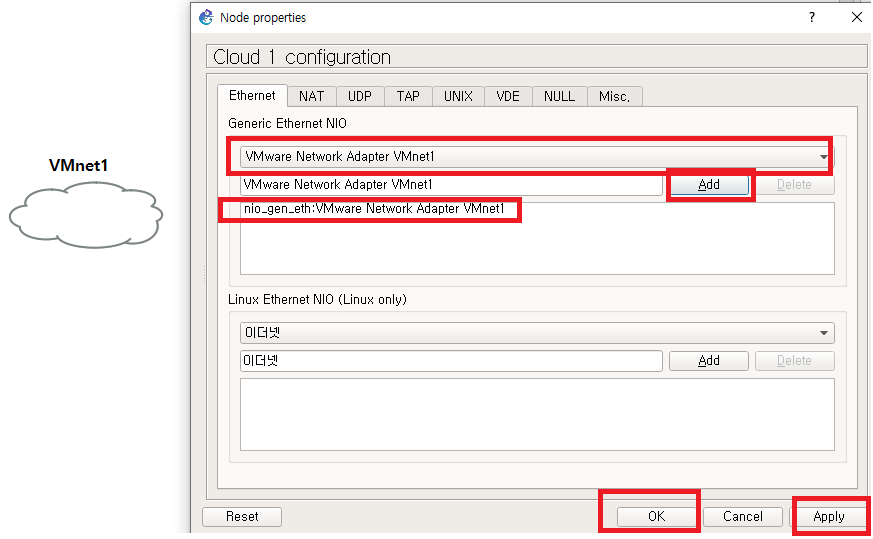Switch to the NULL tab
The image size is (873, 539).
click(x=560, y=96)
